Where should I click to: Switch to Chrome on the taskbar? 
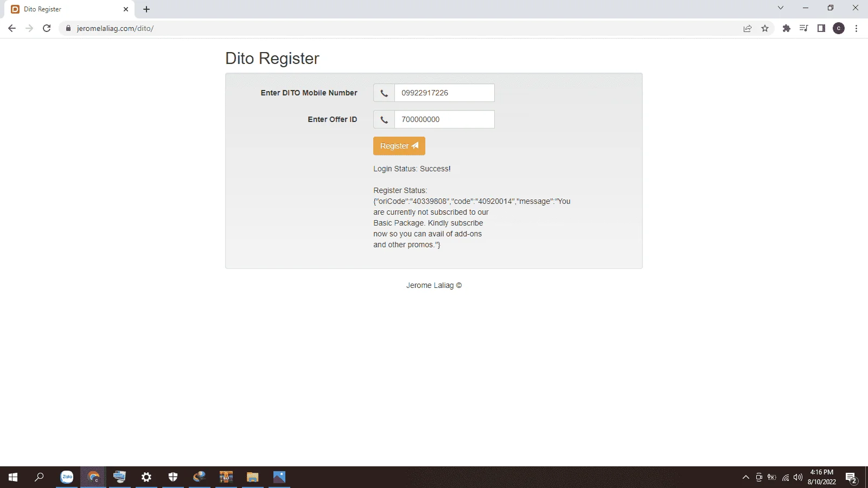pos(93,477)
